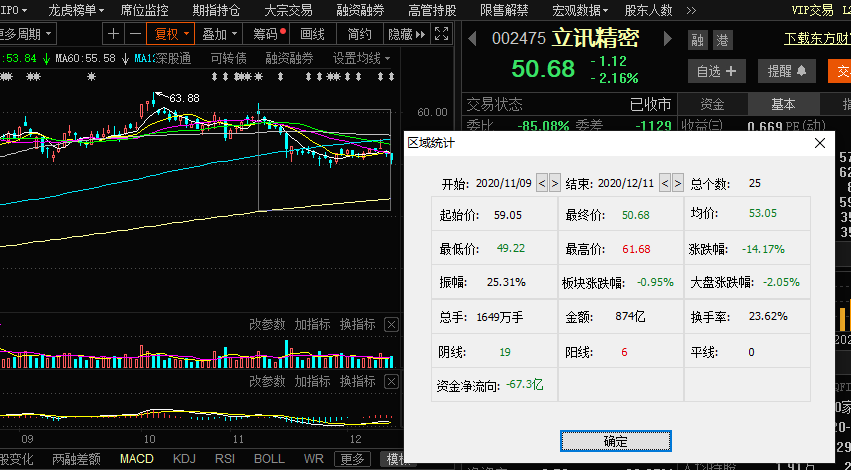Open the 席位监控 menu item
This screenshot has width=851, height=470.
coord(144,10)
